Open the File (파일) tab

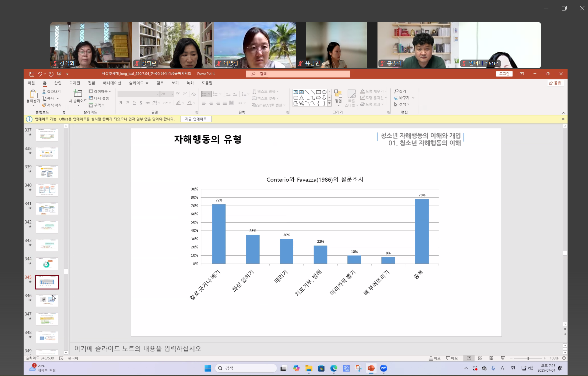pyautogui.click(x=31, y=83)
